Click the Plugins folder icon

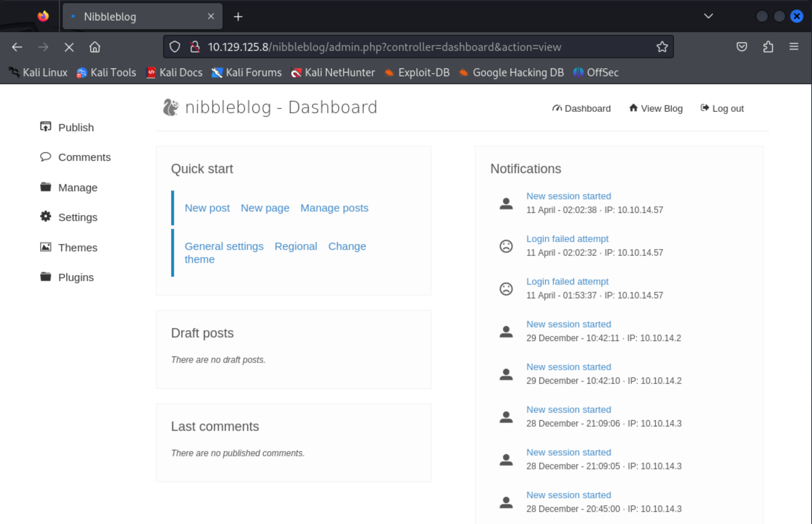click(45, 277)
